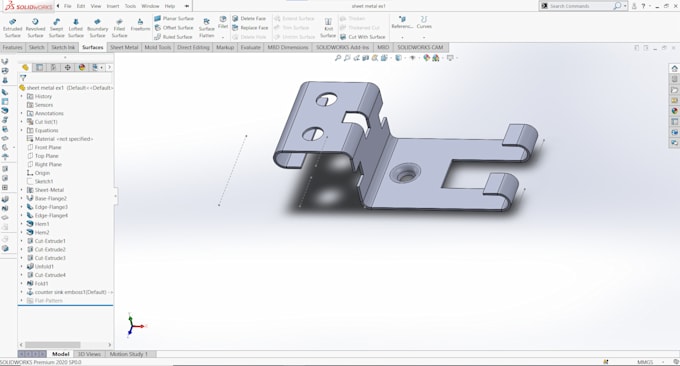This screenshot has width=680, height=366.
Task: Switch to the Sheet Metal tab
Action: coord(124,47)
